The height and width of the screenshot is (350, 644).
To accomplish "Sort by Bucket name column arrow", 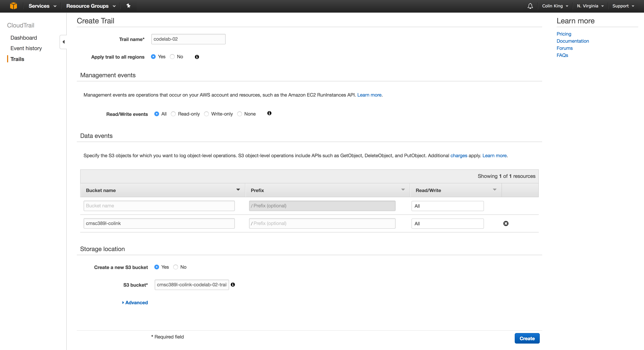I will [238, 190].
